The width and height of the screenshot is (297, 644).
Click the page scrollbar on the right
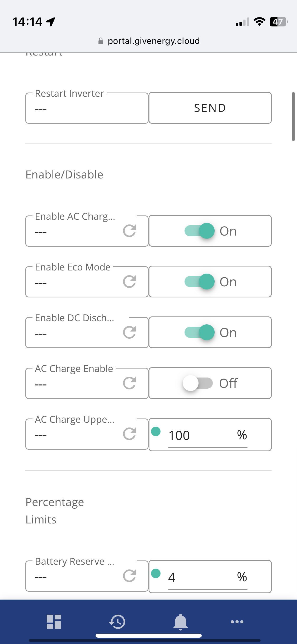click(293, 117)
